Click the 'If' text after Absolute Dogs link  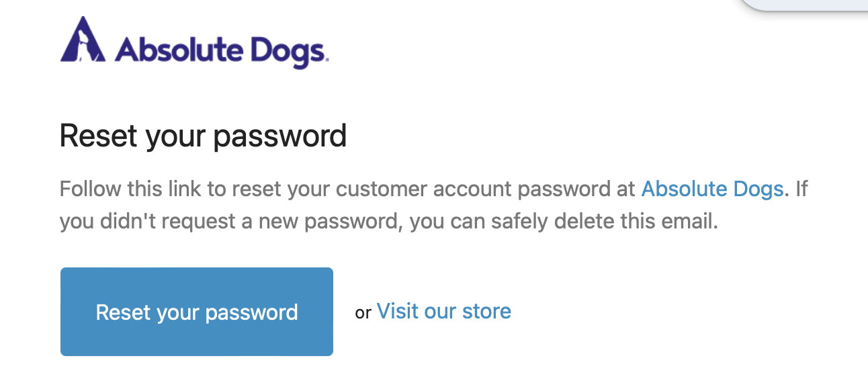801,189
